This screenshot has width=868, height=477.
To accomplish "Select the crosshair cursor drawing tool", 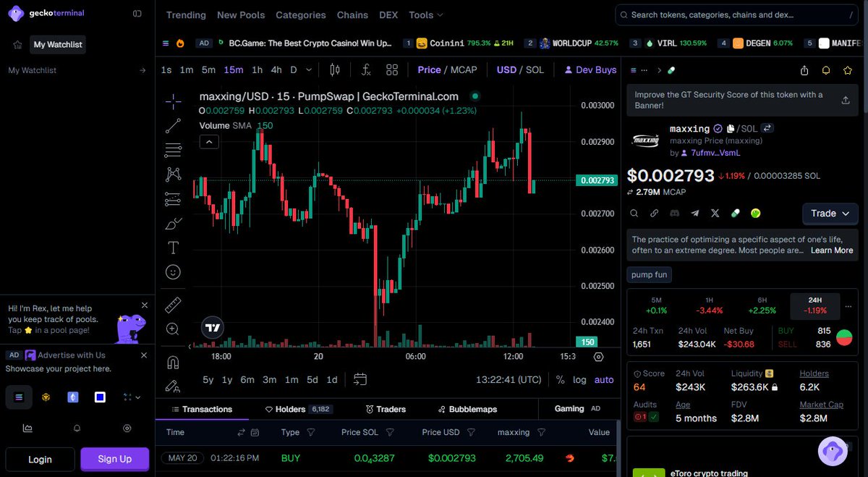I will pyautogui.click(x=173, y=101).
